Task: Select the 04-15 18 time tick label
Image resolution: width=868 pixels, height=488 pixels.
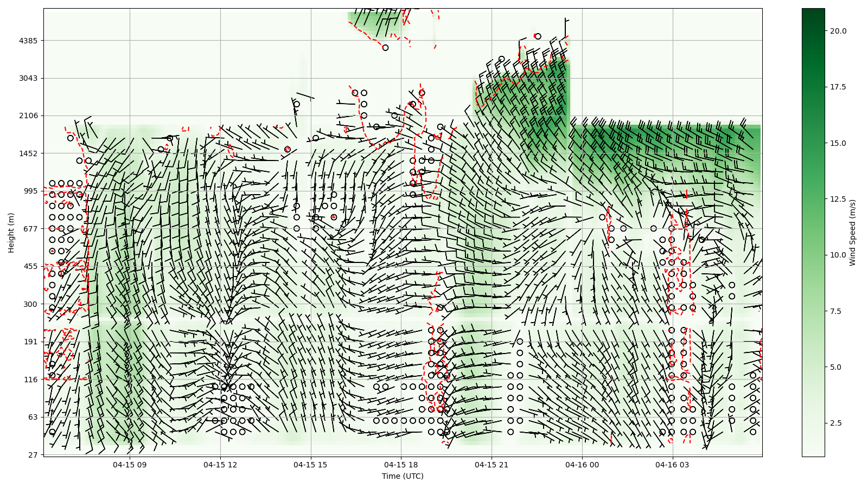Action: (401, 465)
